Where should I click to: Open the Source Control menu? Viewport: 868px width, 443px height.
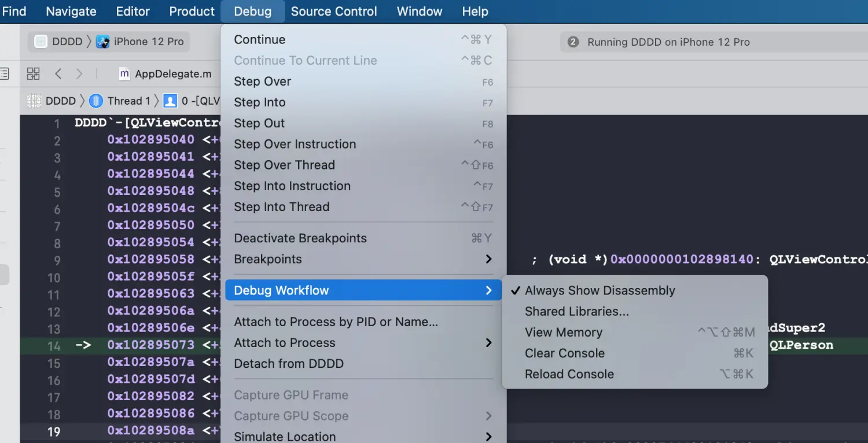pyautogui.click(x=334, y=12)
